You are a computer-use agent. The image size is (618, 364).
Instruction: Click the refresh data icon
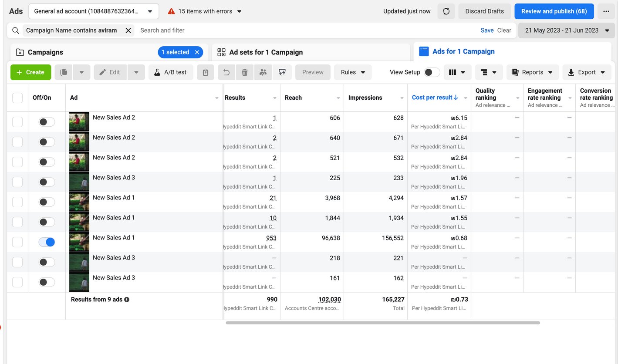click(x=446, y=11)
